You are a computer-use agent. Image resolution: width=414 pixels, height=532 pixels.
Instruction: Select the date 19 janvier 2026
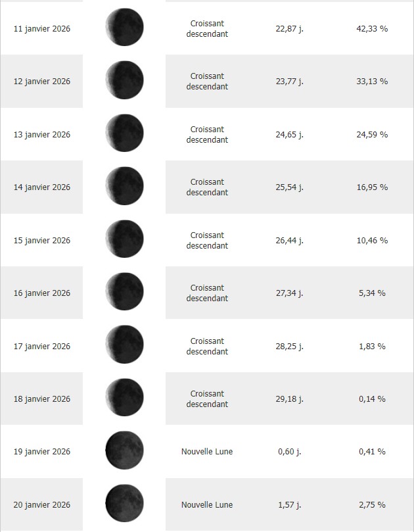click(x=42, y=452)
